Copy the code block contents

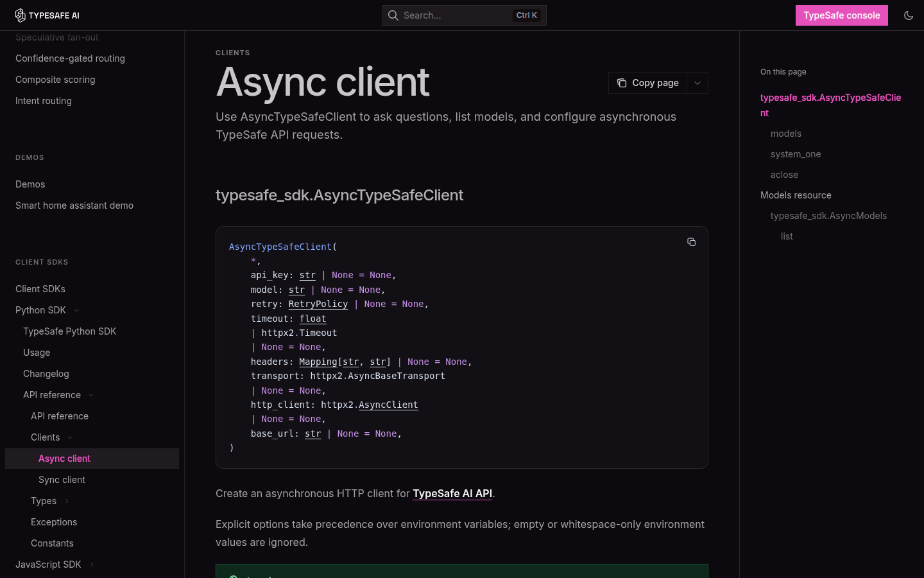[691, 242]
